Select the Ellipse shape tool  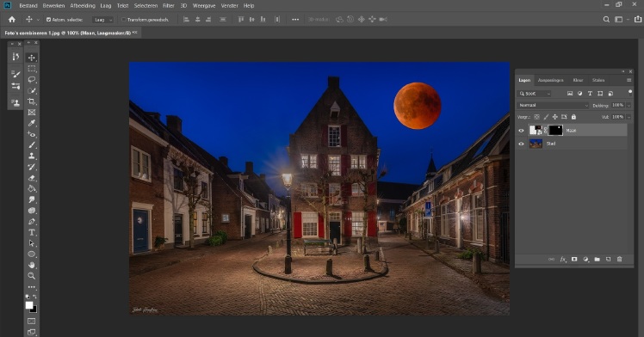click(x=32, y=254)
